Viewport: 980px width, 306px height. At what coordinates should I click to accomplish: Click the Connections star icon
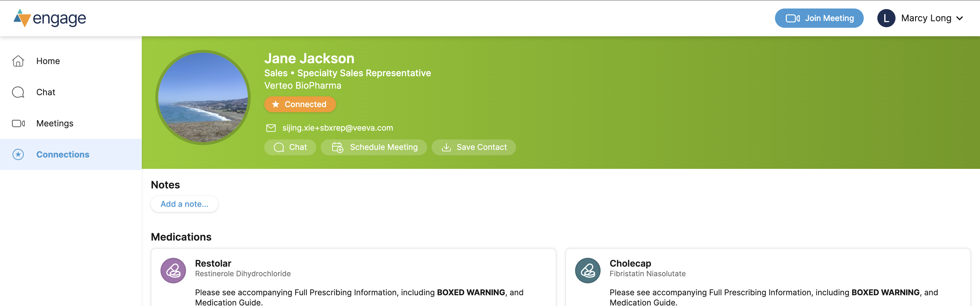tap(18, 154)
